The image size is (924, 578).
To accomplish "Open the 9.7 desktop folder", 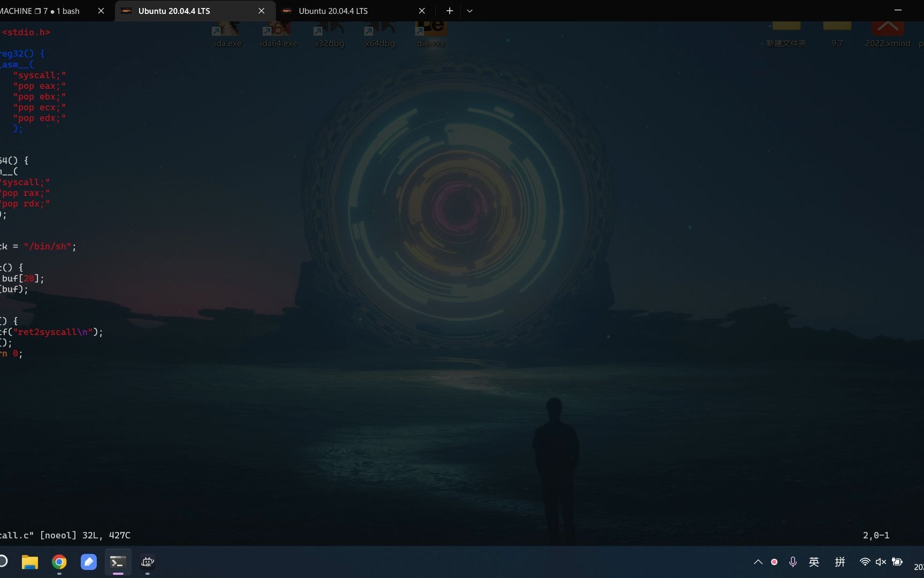I will coord(837,35).
